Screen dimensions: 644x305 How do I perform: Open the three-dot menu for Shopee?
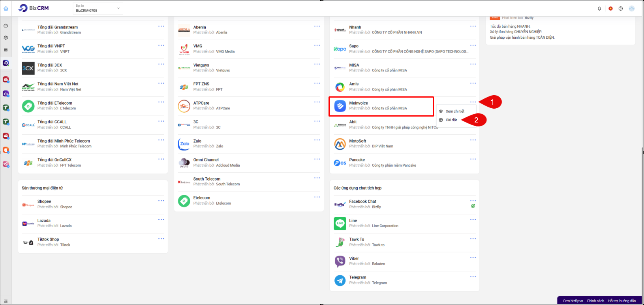161,201
